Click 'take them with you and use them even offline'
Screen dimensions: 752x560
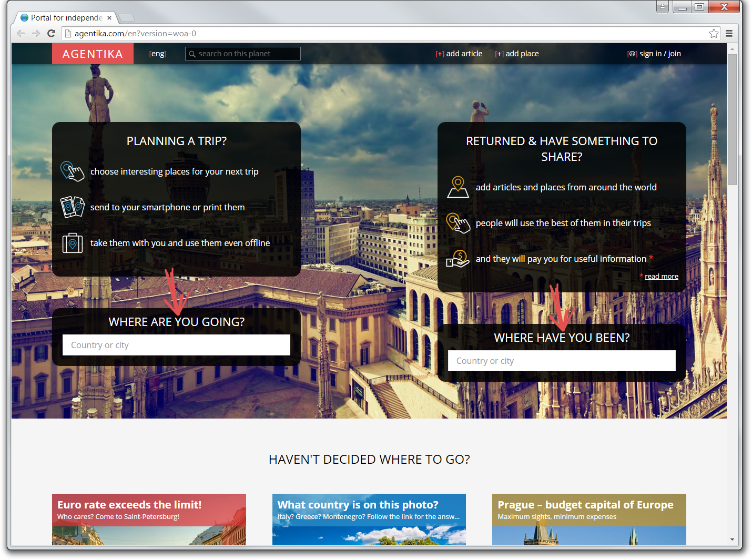(x=180, y=243)
